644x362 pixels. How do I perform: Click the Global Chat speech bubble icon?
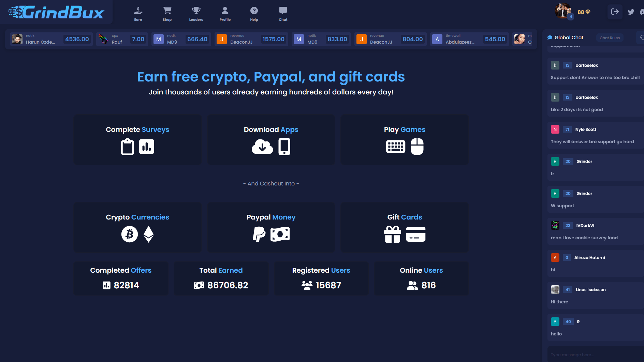(550, 37)
